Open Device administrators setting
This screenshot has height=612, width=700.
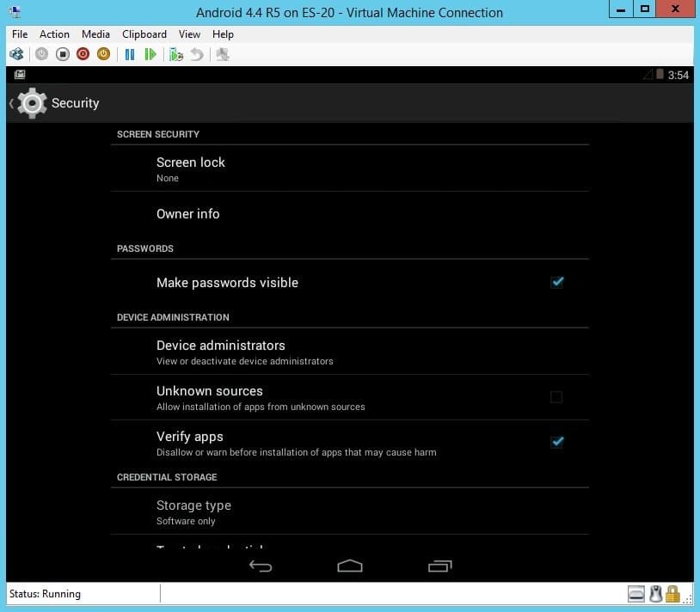349,352
